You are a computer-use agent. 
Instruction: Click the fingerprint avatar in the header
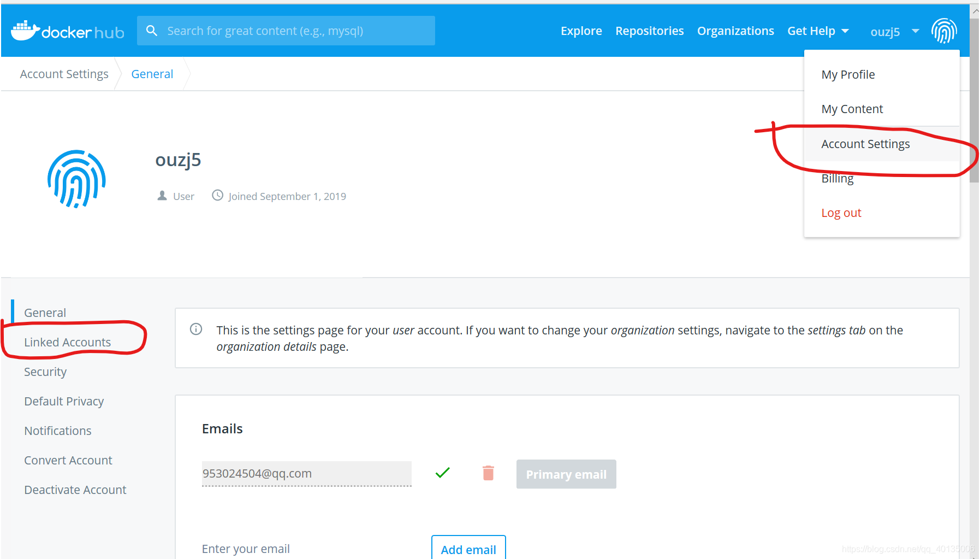[944, 31]
